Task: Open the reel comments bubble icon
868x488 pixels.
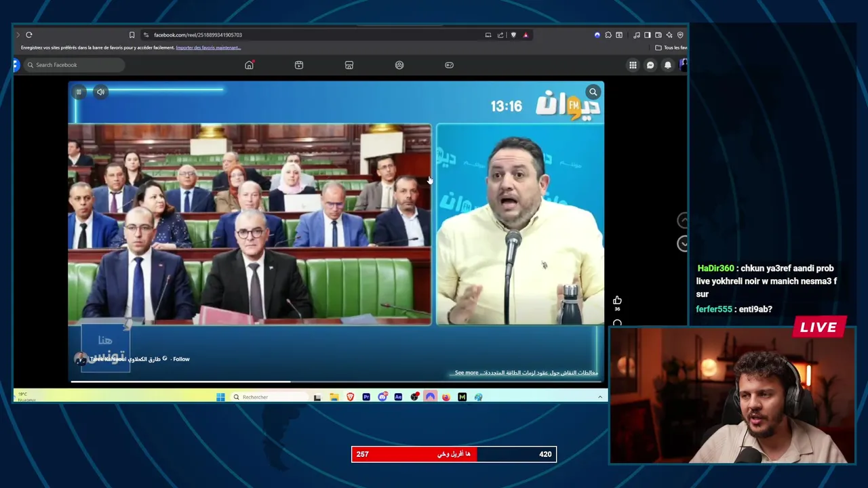Action: point(617,323)
